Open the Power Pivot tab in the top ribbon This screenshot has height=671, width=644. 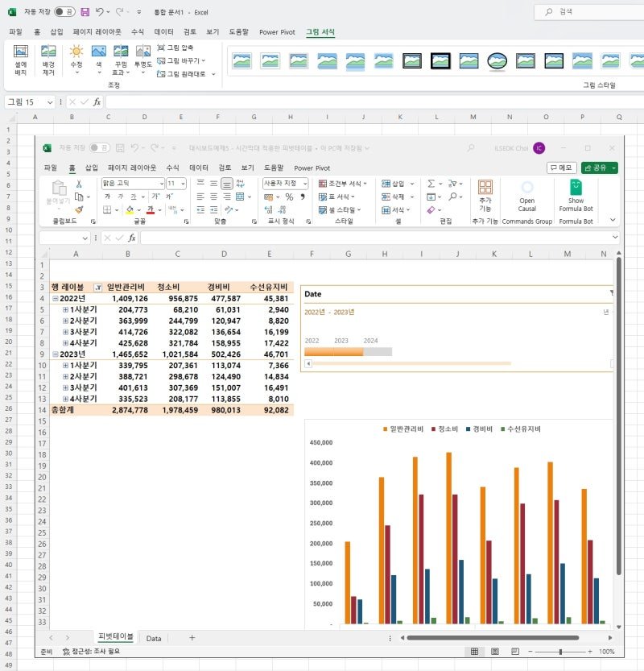click(277, 32)
